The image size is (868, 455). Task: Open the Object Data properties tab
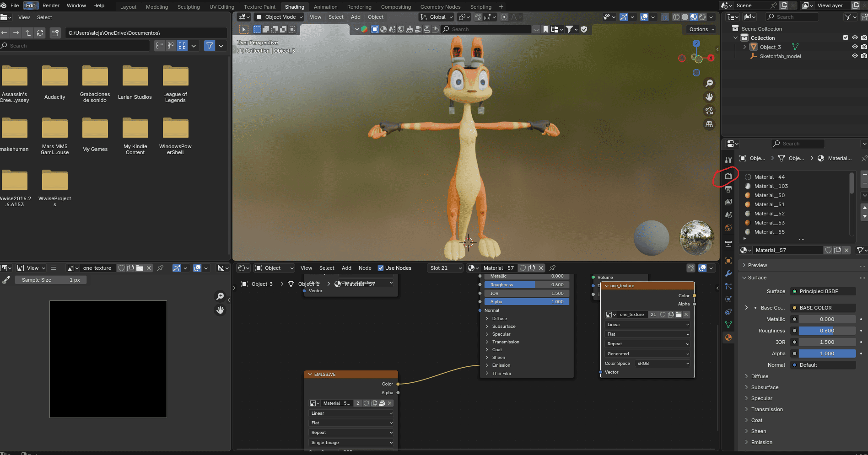[728, 325]
